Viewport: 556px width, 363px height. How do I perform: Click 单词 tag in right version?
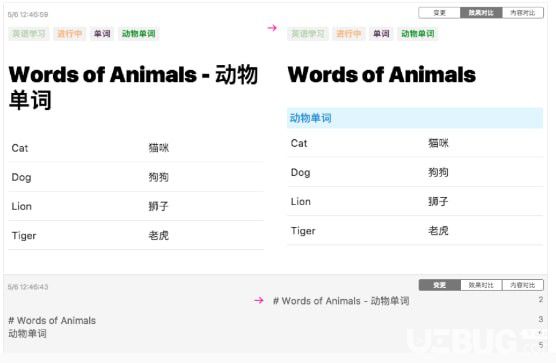pos(381,34)
